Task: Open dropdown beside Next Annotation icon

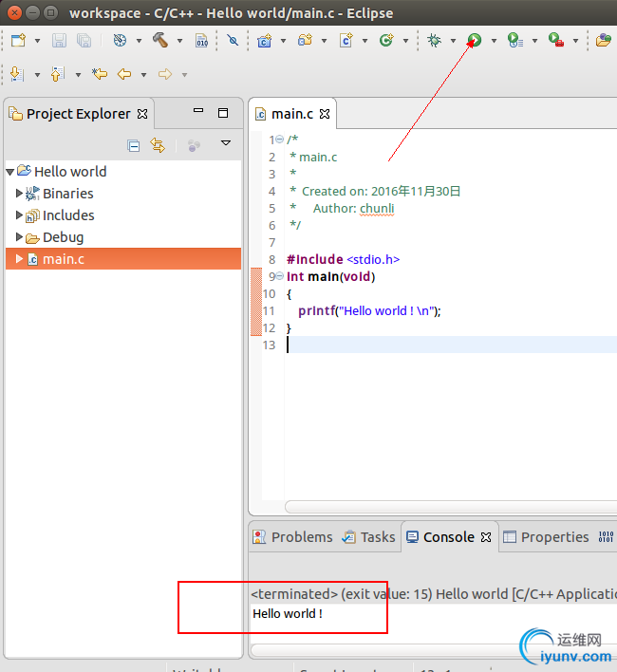Action: click(x=37, y=75)
